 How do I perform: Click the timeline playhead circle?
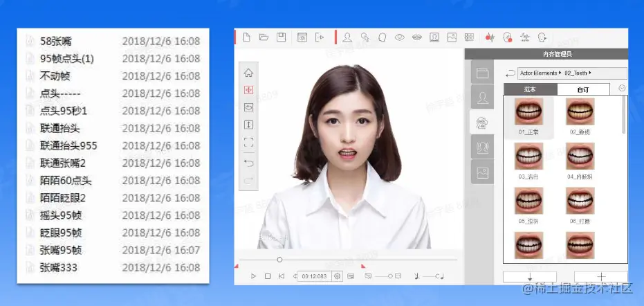click(279, 260)
